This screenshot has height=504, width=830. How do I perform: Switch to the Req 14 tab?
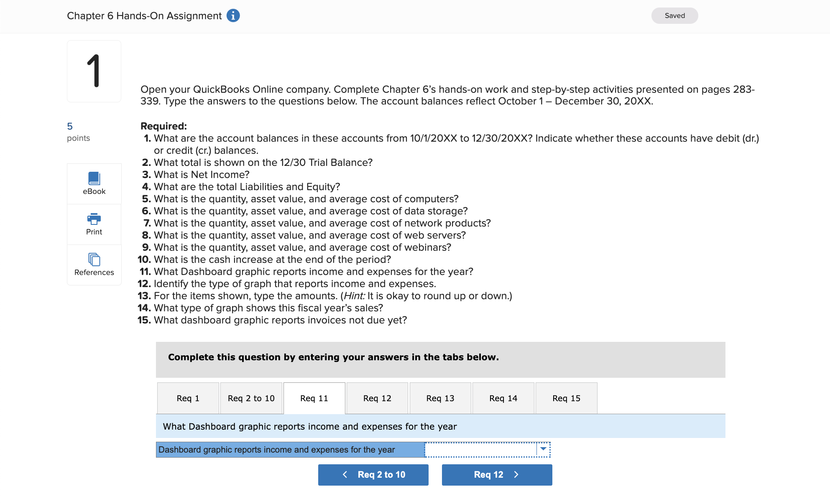503,398
